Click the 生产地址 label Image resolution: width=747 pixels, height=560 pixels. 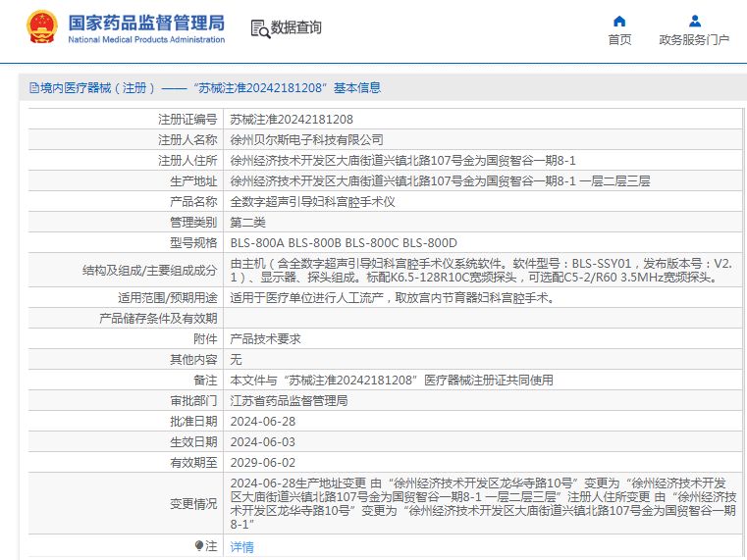(193, 181)
